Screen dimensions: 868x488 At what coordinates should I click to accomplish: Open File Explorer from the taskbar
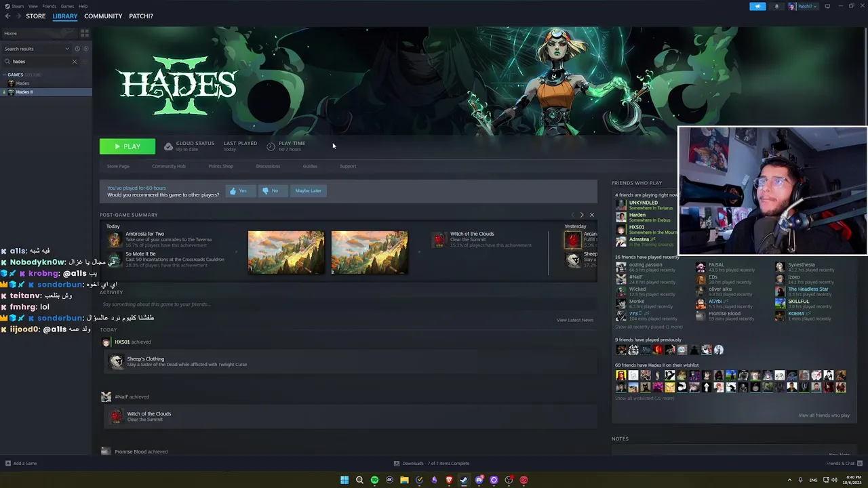[x=404, y=480]
